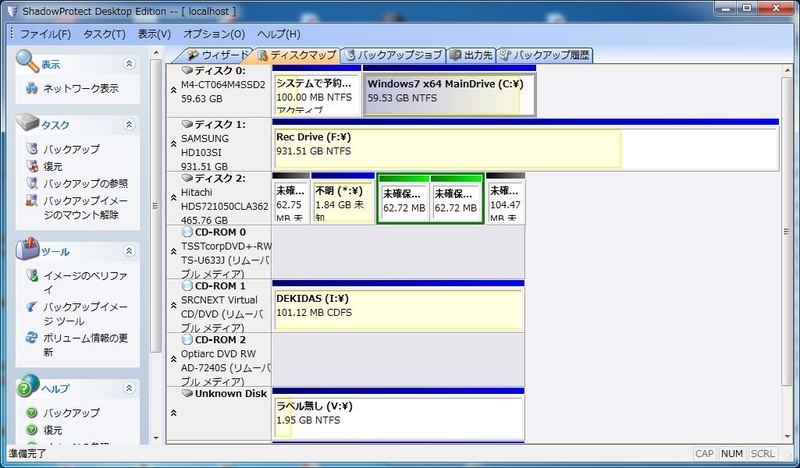The width and height of the screenshot is (800, 468).
Task: Click ボリューム情報の更新 link
Action: pos(85,344)
